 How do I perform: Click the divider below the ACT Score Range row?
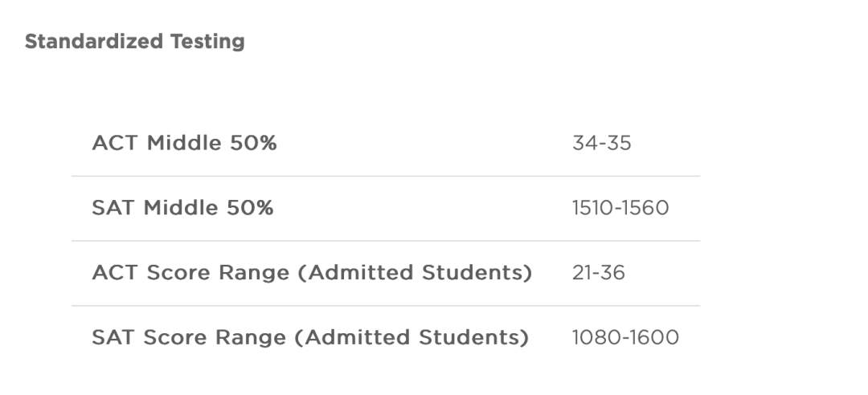pos(386,305)
